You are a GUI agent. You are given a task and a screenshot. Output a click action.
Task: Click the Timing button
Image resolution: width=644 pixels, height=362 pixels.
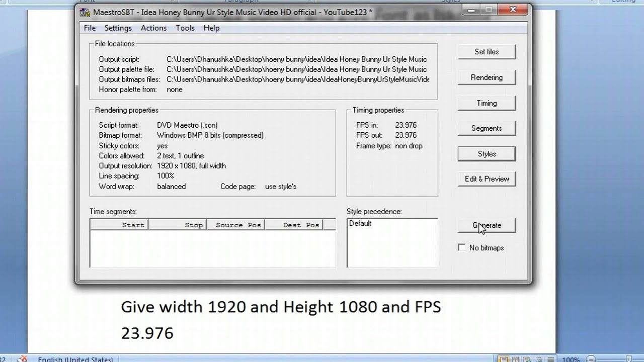pyautogui.click(x=486, y=103)
